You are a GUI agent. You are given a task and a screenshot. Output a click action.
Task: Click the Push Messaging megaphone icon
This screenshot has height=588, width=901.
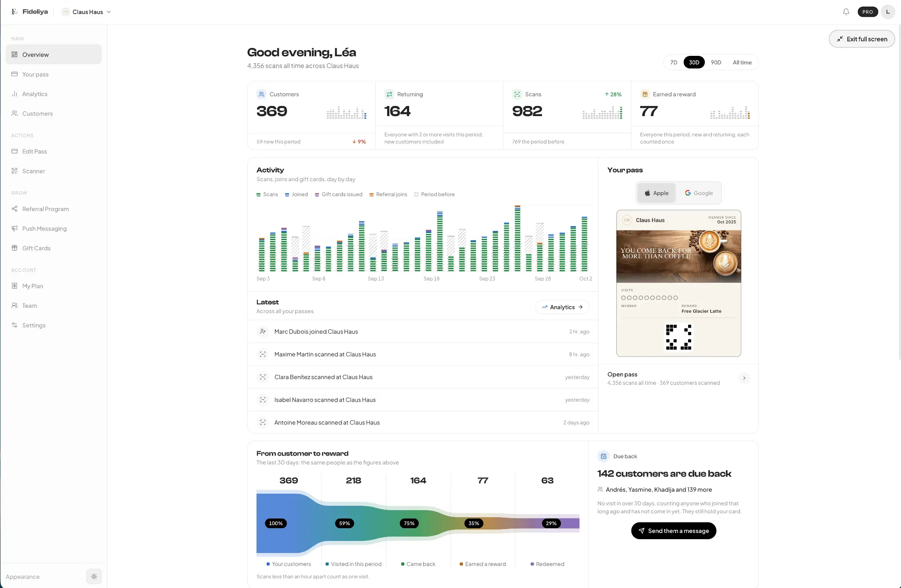click(15, 228)
